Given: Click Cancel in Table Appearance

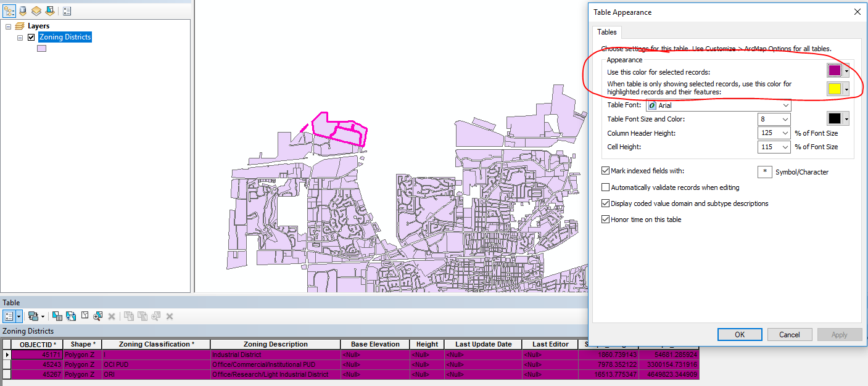Looking at the screenshot, I should tap(790, 335).
